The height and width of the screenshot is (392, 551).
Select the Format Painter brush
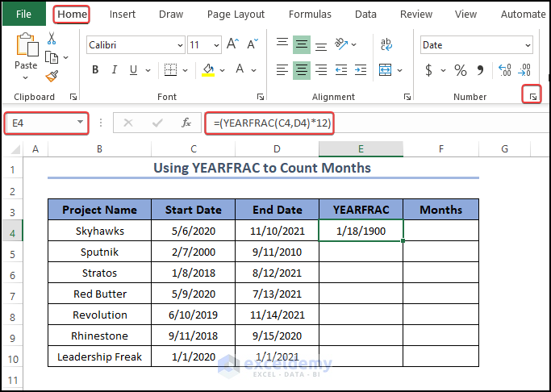coord(52,76)
